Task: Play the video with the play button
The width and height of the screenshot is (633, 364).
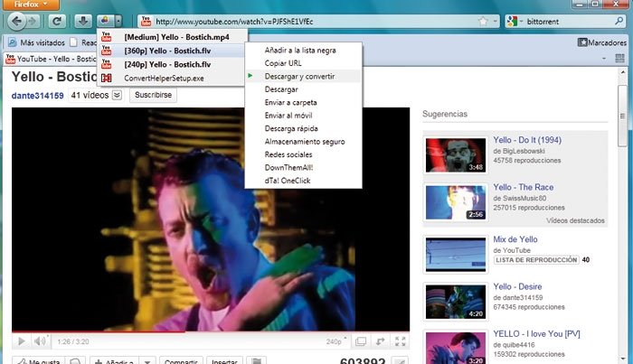Action: pos(21,341)
